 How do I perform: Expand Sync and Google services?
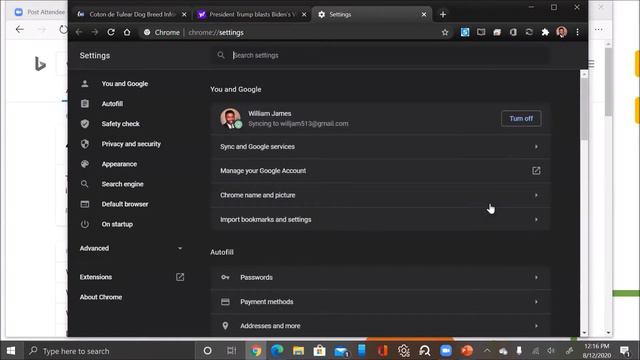pos(381,147)
